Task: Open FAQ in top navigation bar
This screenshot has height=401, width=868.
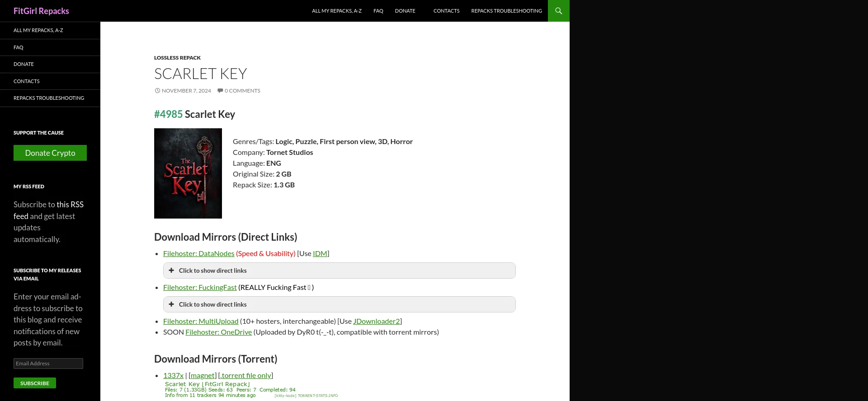Action: [378, 11]
